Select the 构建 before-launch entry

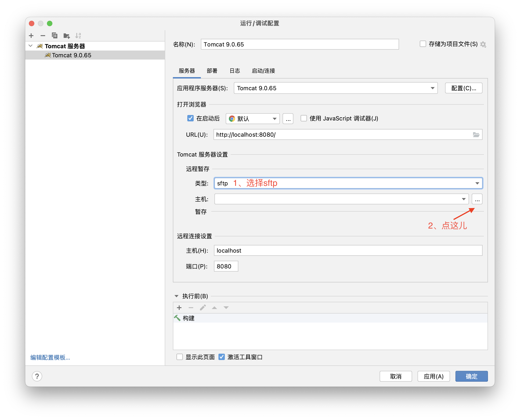(330, 318)
